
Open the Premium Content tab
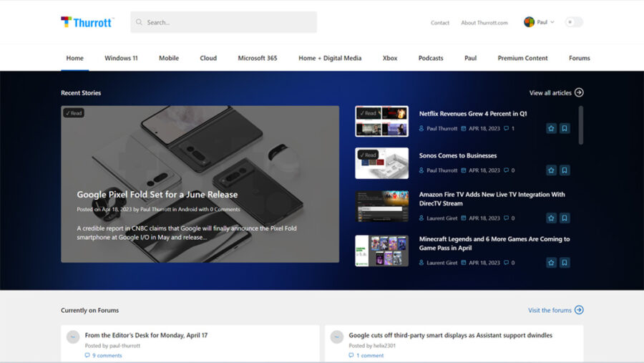[522, 58]
